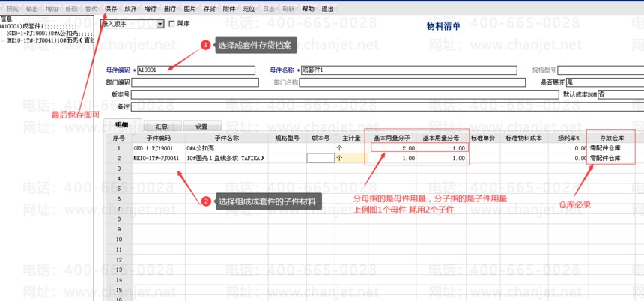The image size is (644, 301).
Task: Select row header number 3
Action: [119, 168]
